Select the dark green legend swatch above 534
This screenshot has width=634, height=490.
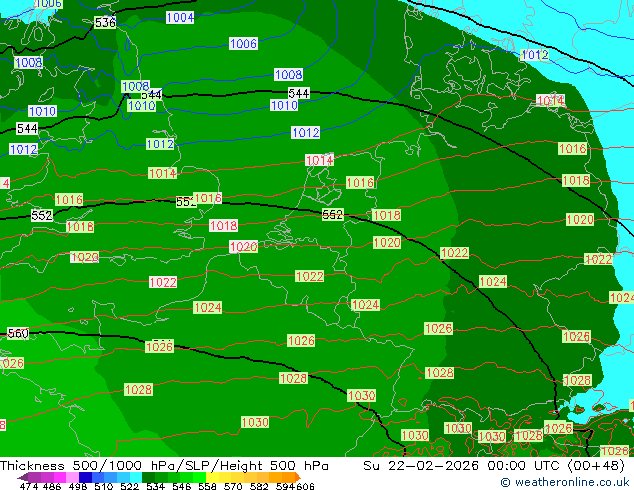(x=149, y=477)
